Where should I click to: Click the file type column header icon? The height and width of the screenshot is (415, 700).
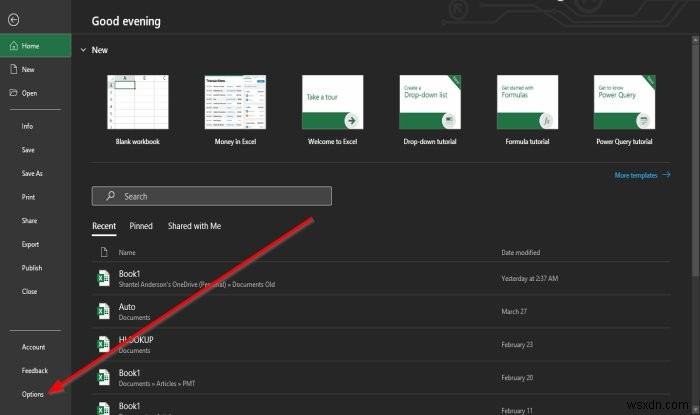click(x=104, y=252)
